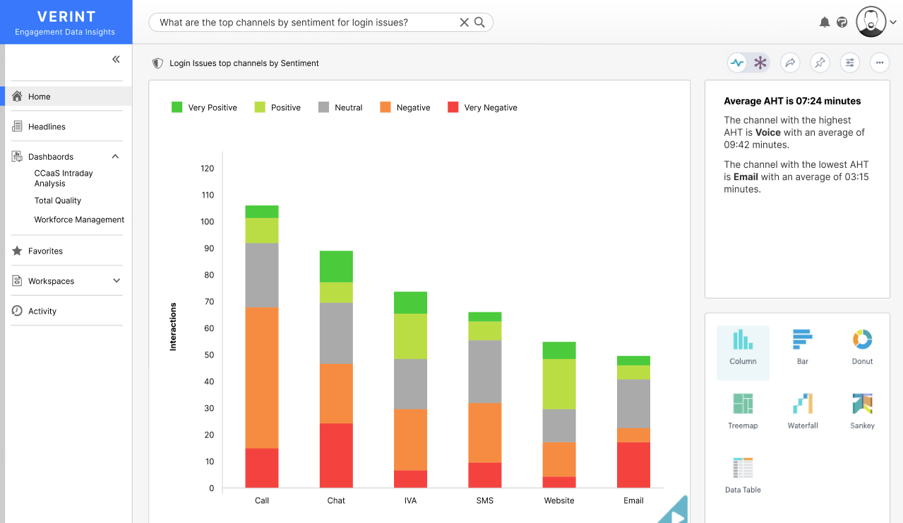Choose the Waterfall chart icon
Image resolution: width=903 pixels, height=523 pixels.
tap(802, 410)
